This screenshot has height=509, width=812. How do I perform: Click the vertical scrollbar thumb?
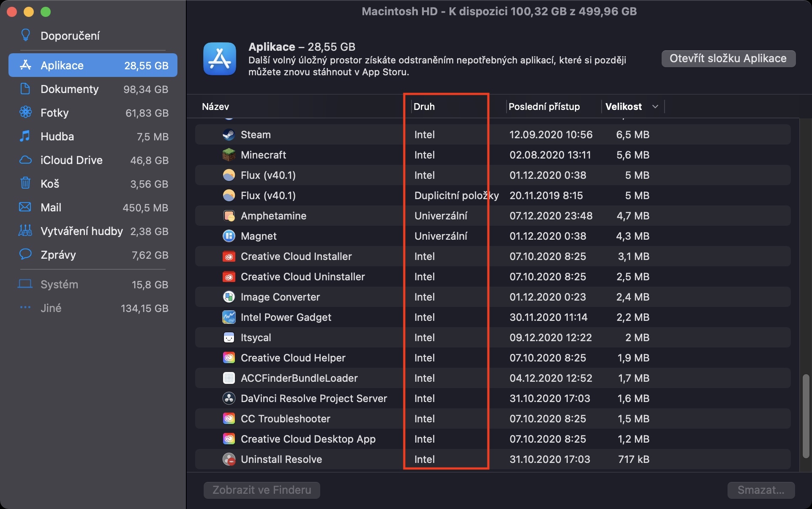pos(806,416)
